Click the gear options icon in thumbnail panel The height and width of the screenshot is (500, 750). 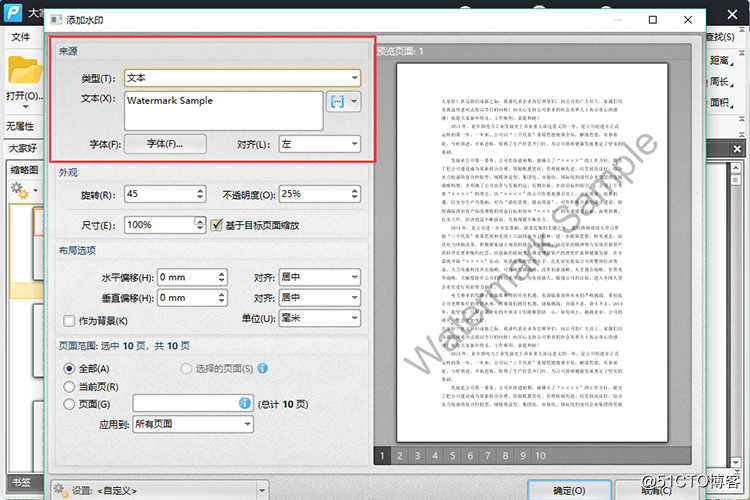coord(20,190)
